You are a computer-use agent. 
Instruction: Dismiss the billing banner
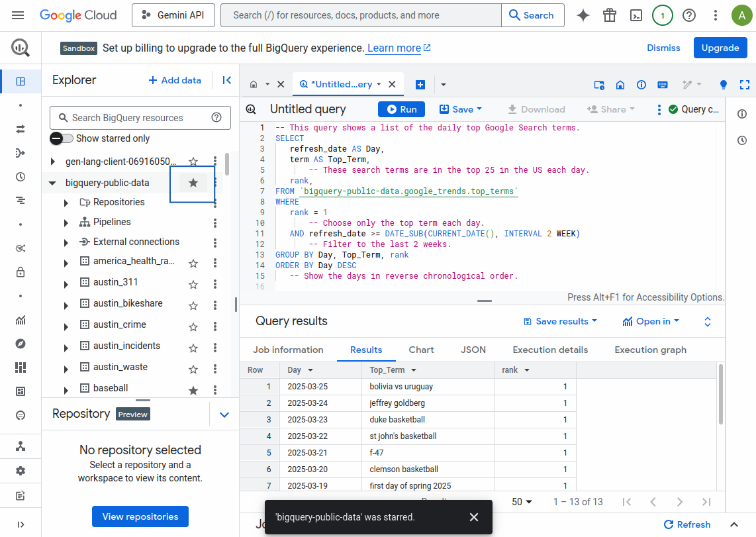point(663,48)
